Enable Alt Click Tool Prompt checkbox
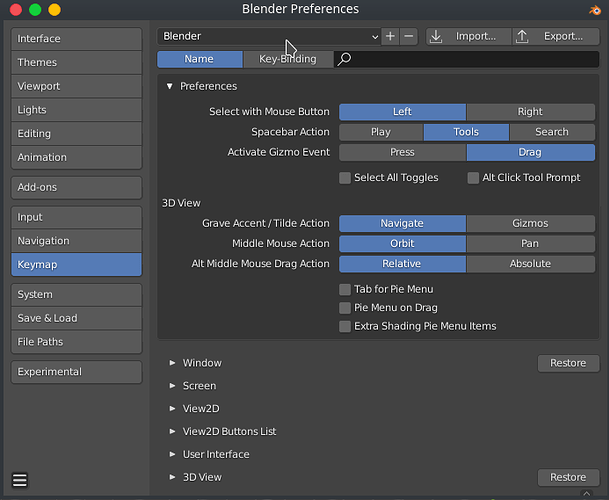The image size is (609, 500). click(x=473, y=178)
